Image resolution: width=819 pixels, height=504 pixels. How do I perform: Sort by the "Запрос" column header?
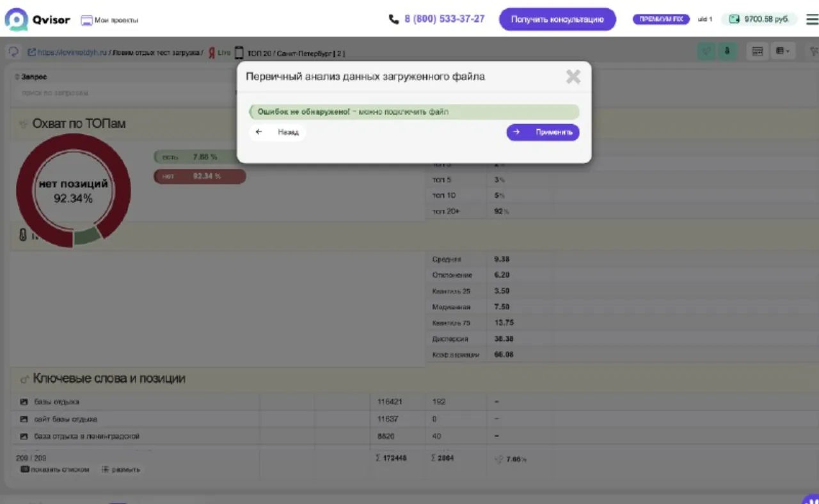click(x=34, y=77)
